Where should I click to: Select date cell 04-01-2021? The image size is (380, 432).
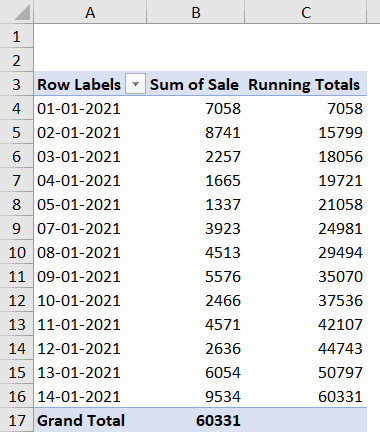[90, 180]
